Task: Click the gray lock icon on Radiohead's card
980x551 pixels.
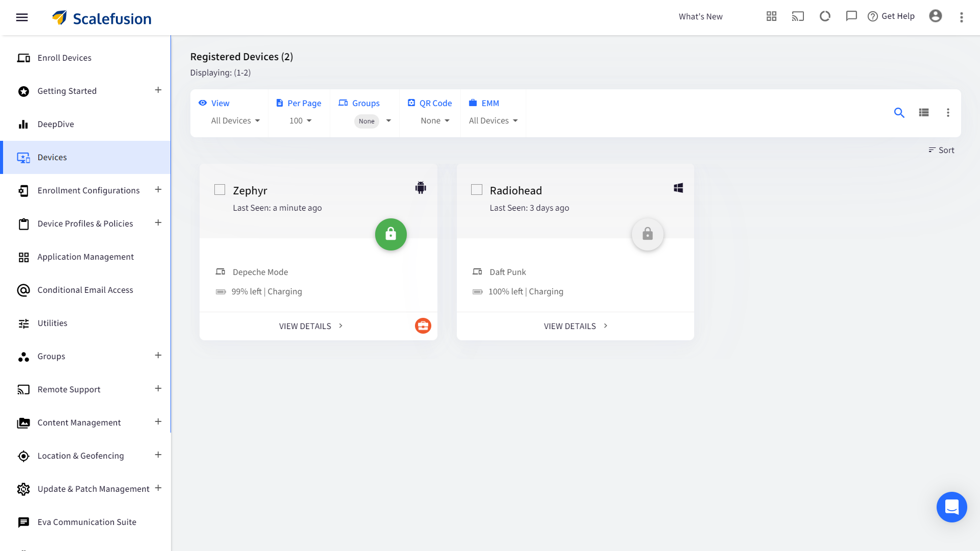Action: (647, 234)
